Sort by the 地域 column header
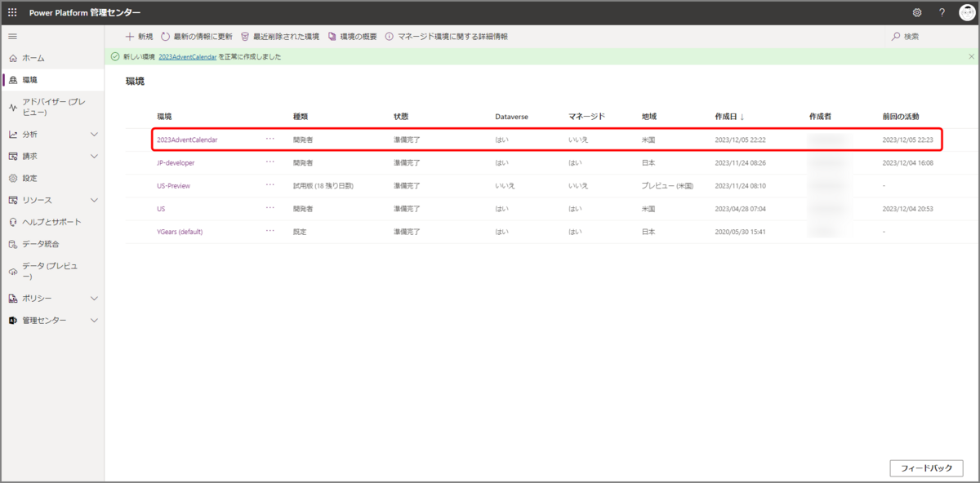 (x=649, y=117)
